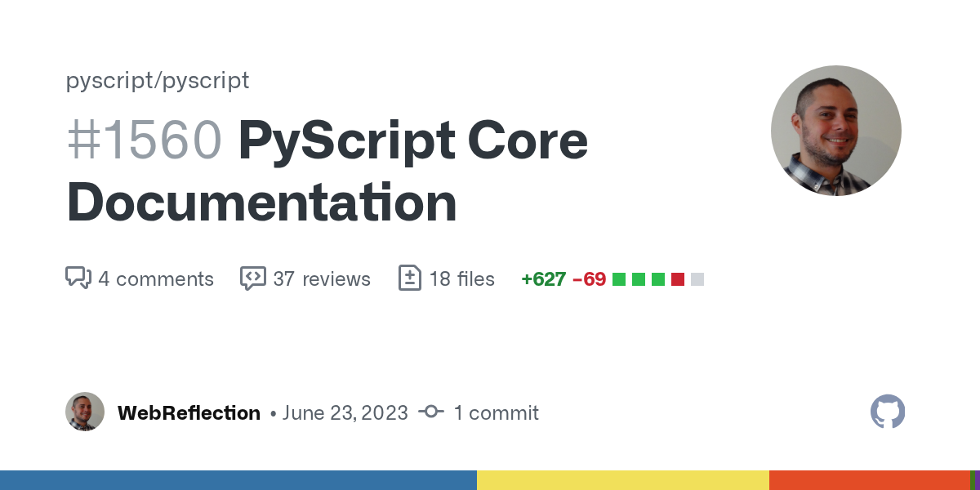Click the large author profile photo

point(835,131)
